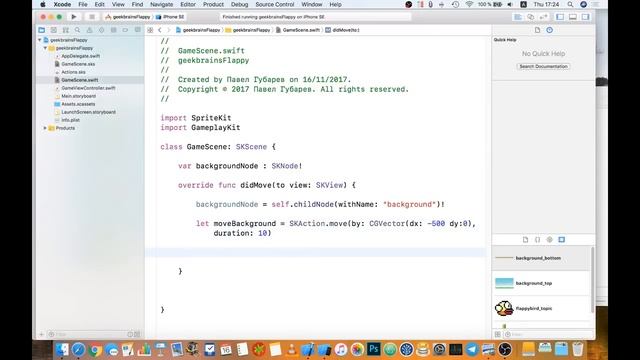Screen dimensions: 640x360
Task: Open Photoshop from the Dock
Action: coord(373,349)
